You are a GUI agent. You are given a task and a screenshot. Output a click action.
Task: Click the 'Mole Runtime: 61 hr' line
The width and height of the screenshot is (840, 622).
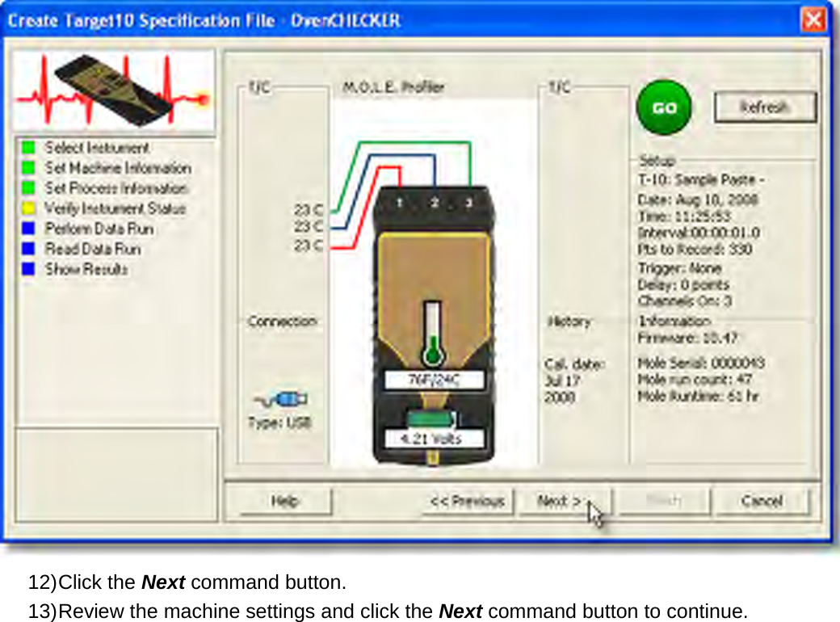coord(699,397)
